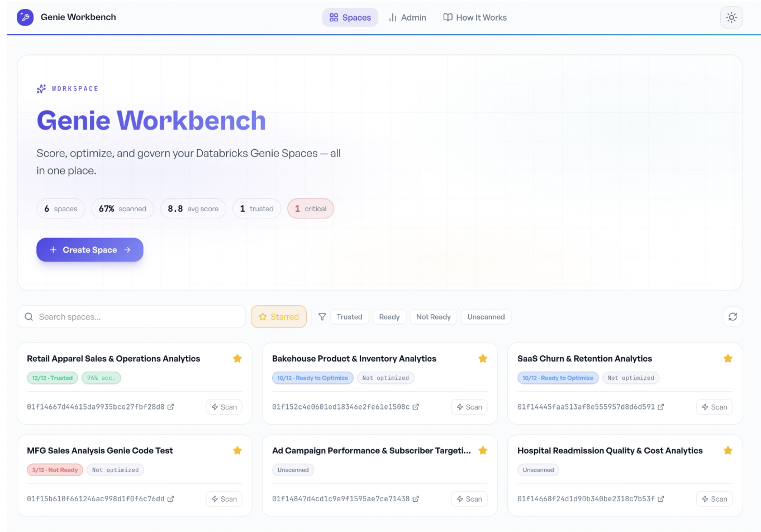Click the 8.8 avg score stat pill
The height and width of the screenshot is (532, 761).
(x=193, y=208)
